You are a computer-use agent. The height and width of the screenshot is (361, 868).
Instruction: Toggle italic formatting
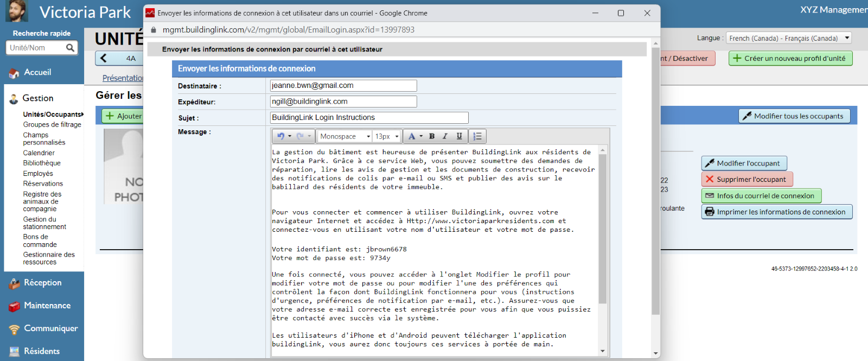click(x=445, y=136)
